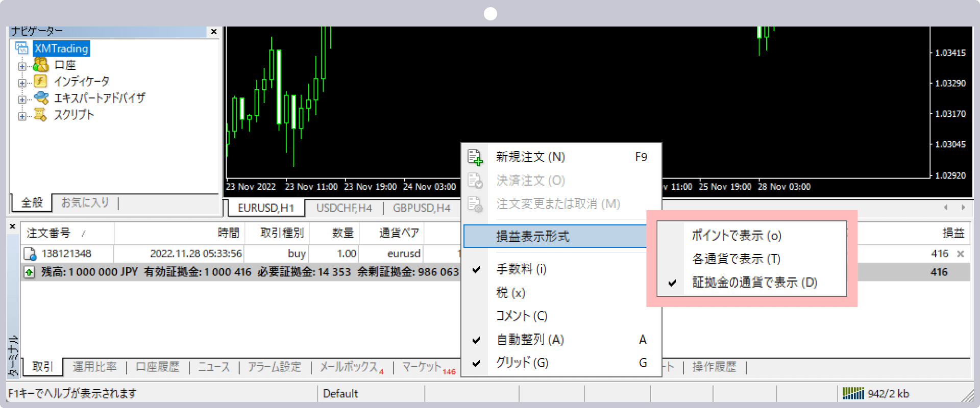Expand the スクリプト tree node
The height and width of the screenshot is (408, 980).
pyautogui.click(x=22, y=116)
